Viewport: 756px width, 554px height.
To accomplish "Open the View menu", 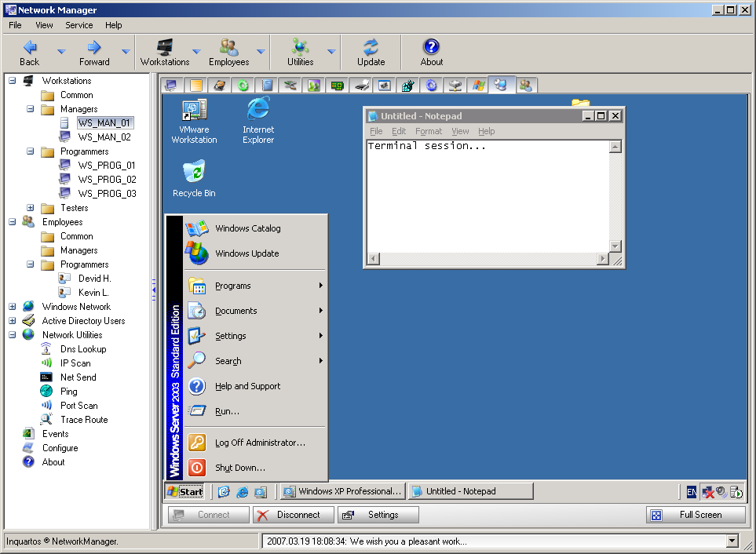I will pos(44,25).
